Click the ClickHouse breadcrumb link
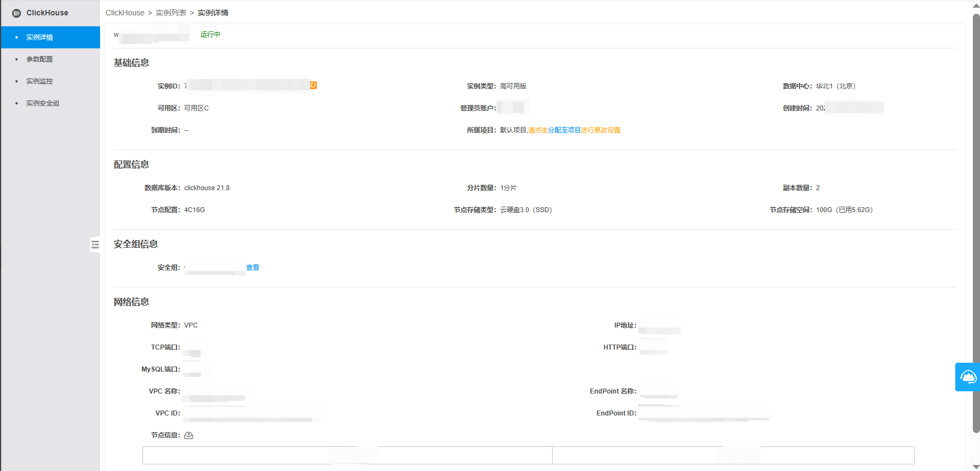Screen dimensions: 980x471 (x=125, y=13)
